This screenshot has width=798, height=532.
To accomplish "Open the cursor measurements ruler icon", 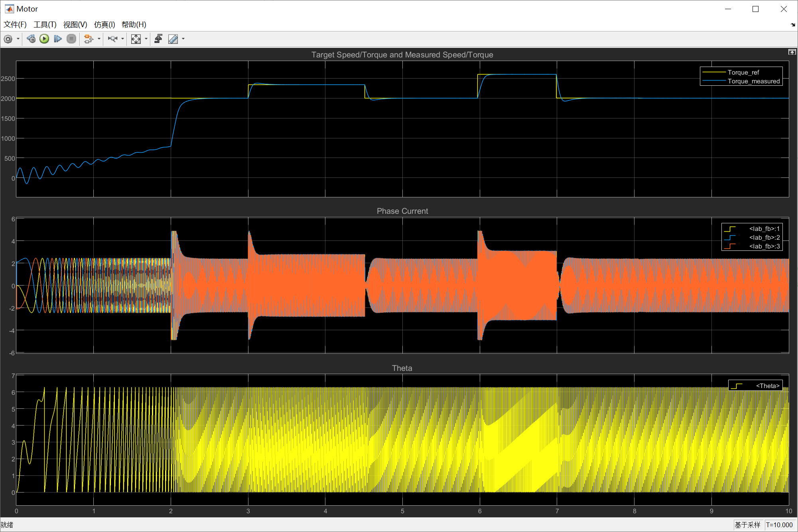I will point(173,39).
